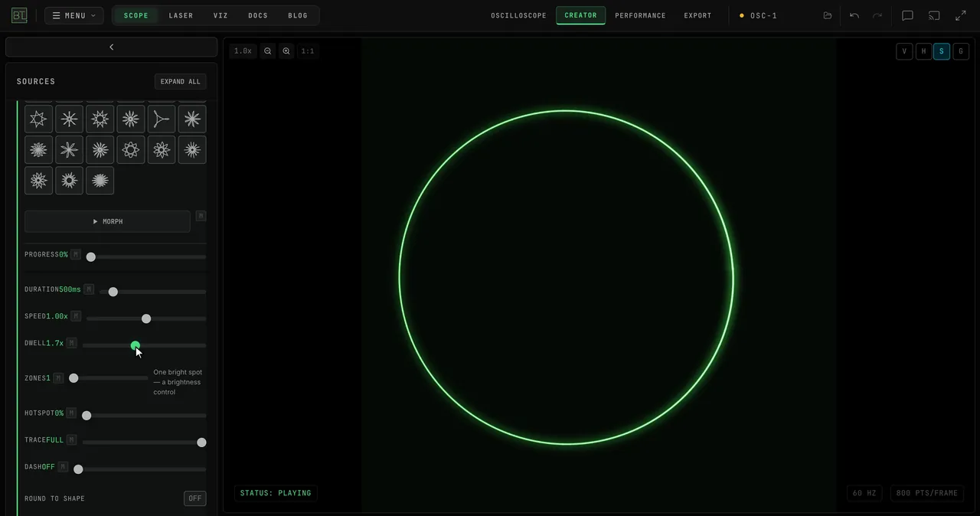Click the Trace slider handle
980x516 pixels.
pos(201,443)
